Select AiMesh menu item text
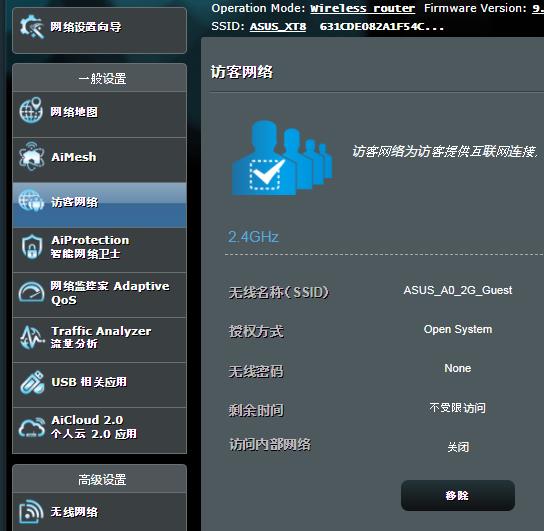The height and width of the screenshot is (531, 544). coord(74,157)
